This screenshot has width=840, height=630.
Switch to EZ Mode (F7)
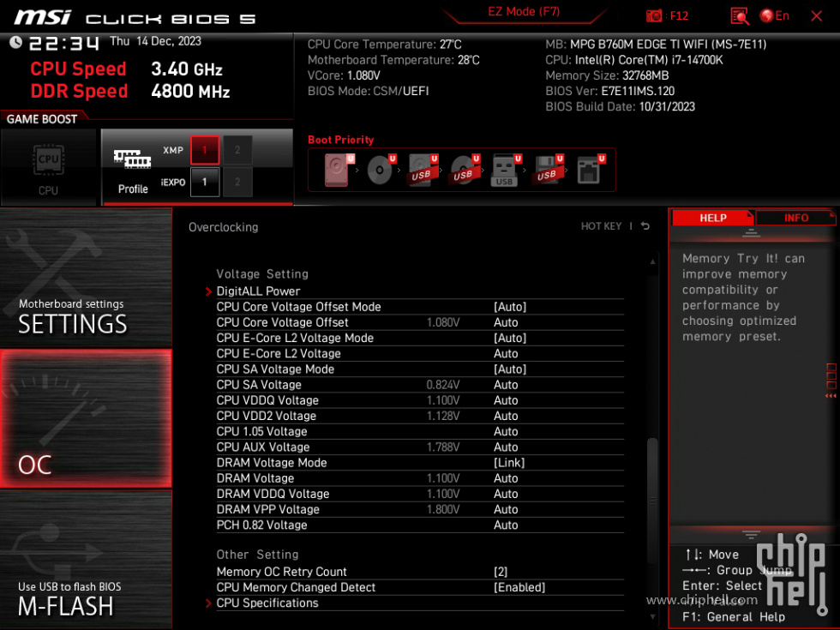coord(524,12)
